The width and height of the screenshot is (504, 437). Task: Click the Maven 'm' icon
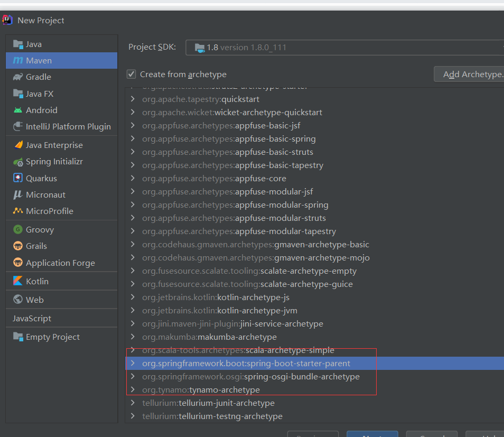point(18,60)
